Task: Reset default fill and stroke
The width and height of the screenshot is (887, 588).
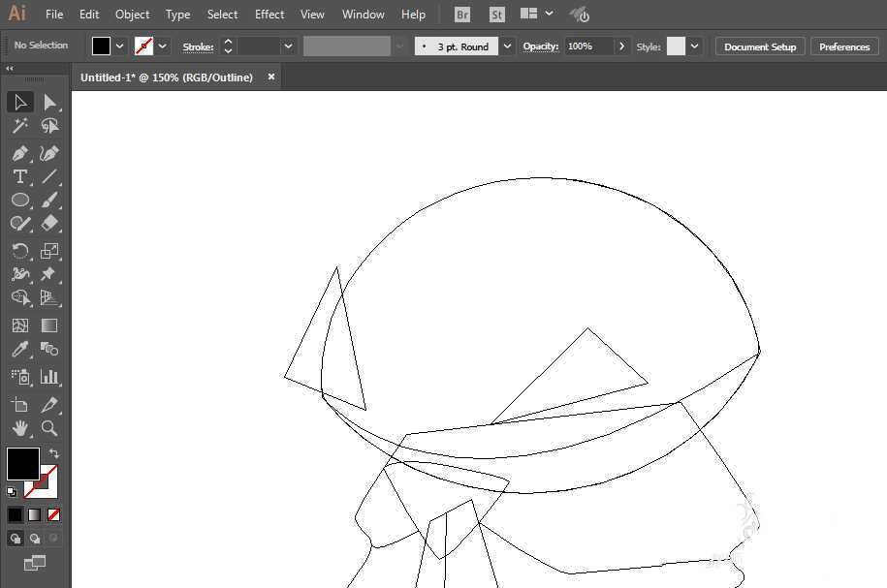Action: coord(12,491)
